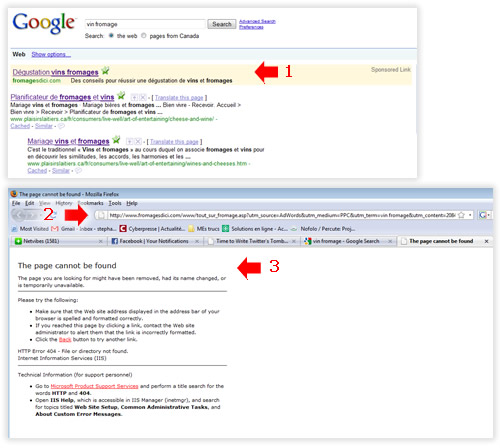Open the Advanced Search link
Viewport: 500px width, 448px height.
tap(257, 21)
